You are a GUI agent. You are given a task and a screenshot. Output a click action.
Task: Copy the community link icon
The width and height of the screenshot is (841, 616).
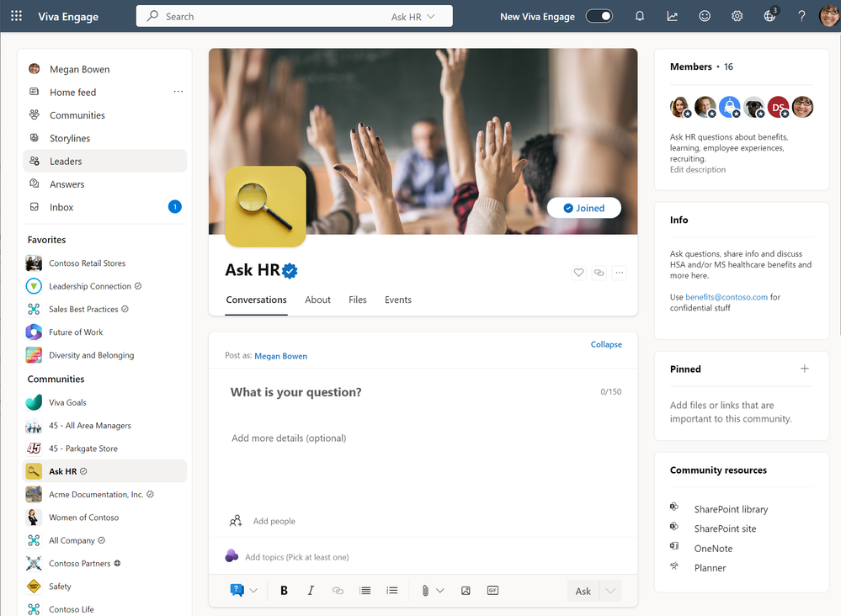click(x=599, y=273)
